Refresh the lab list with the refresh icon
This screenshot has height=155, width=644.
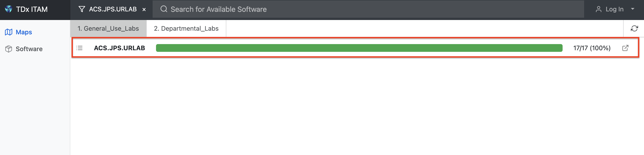click(x=634, y=29)
